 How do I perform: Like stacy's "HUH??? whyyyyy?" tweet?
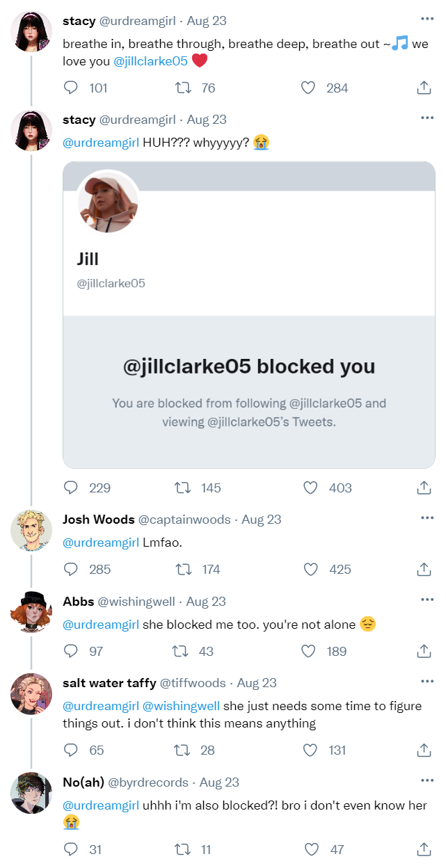(x=310, y=488)
